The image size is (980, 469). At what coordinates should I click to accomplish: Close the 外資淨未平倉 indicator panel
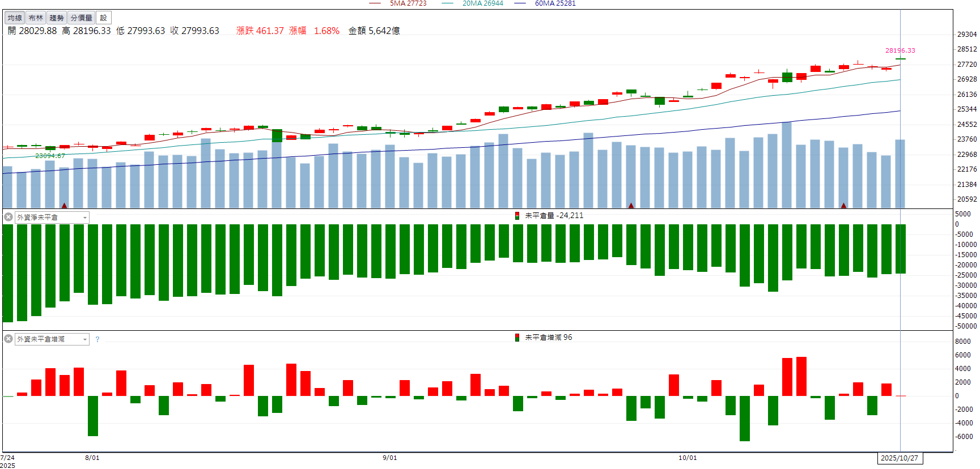(x=9, y=217)
